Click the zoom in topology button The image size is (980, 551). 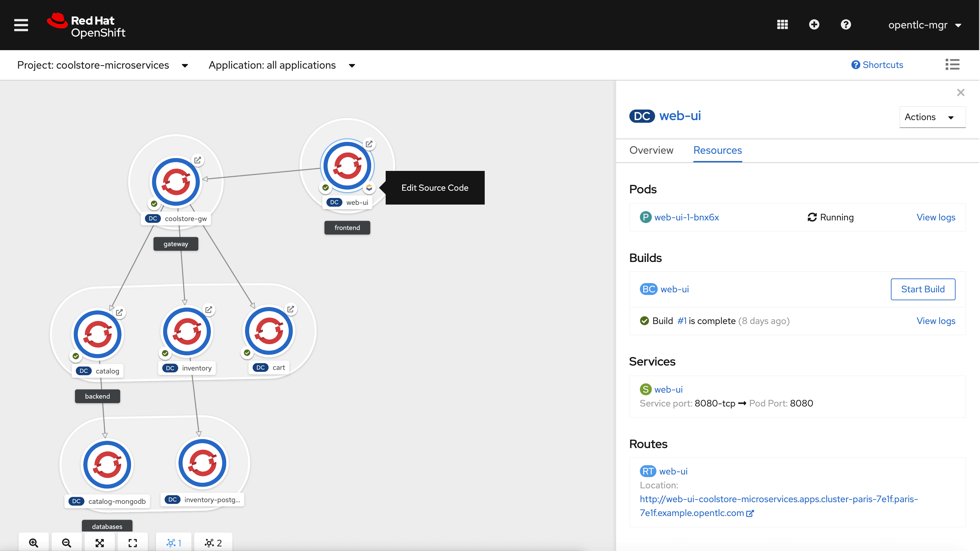pyautogui.click(x=33, y=543)
